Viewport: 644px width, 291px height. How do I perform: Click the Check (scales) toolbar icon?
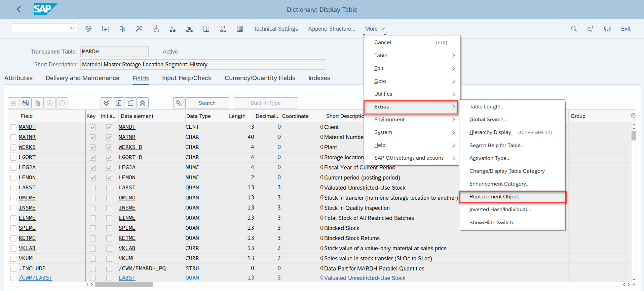(122, 29)
